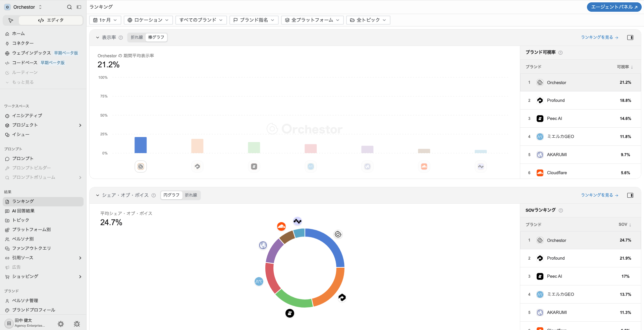Open コードベース in the sidebar
644x330 pixels.
(43, 63)
